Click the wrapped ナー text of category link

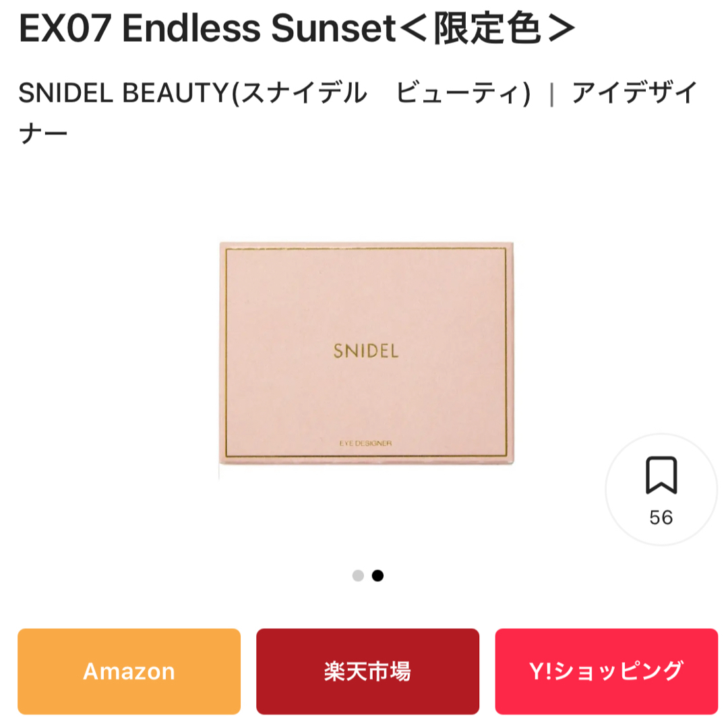[43, 133]
